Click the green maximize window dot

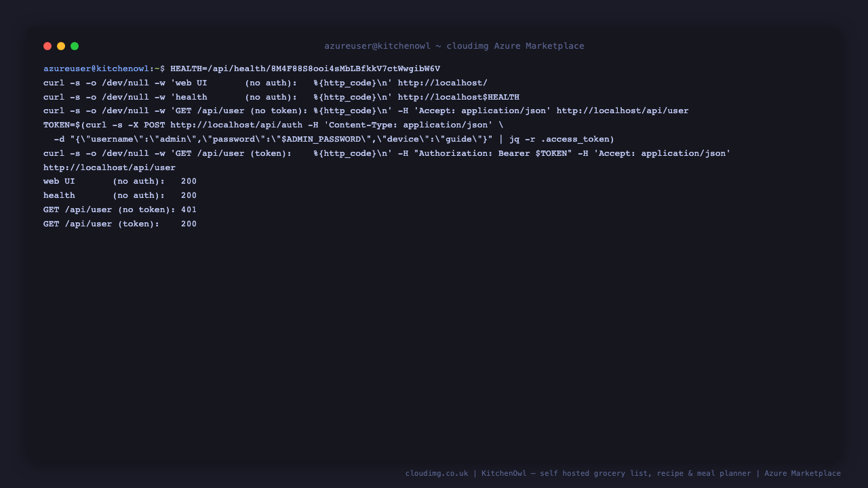coord(75,46)
